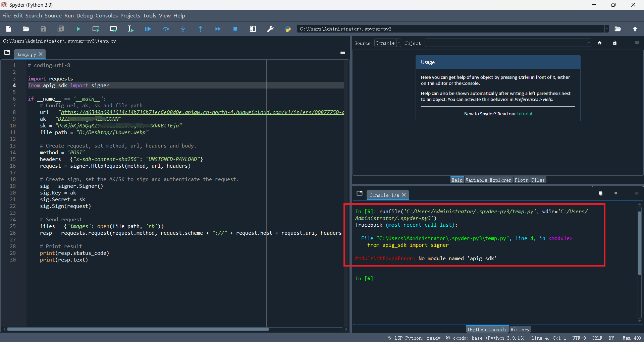Image resolution: width=644 pixels, height=342 pixels.
Task: Expand the Object combo box dropdown
Action: click(x=589, y=43)
